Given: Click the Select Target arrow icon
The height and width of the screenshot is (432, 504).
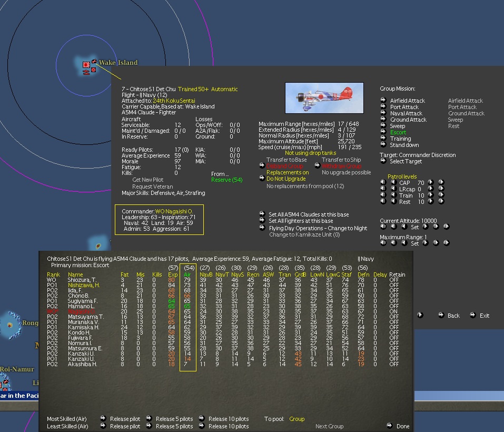Looking at the screenshot, I should pos(383,161).
